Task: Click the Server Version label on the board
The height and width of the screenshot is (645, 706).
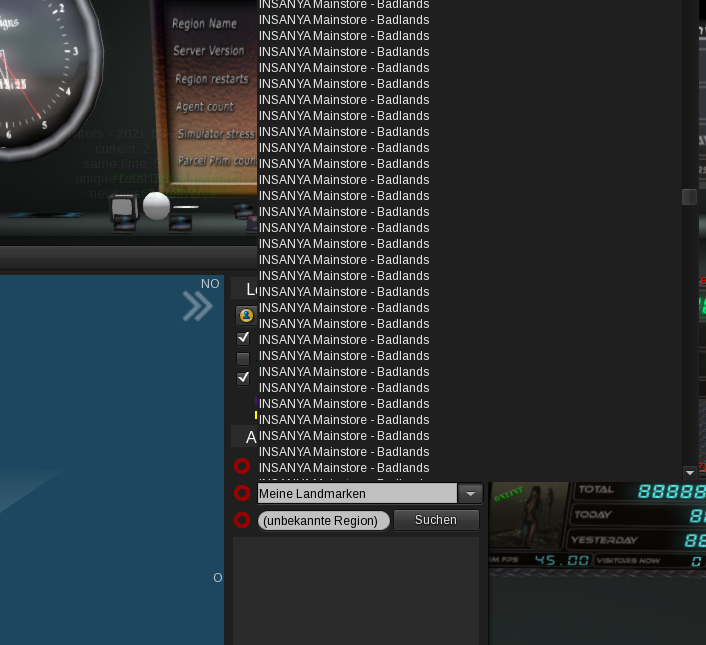Action: point(209,51)
